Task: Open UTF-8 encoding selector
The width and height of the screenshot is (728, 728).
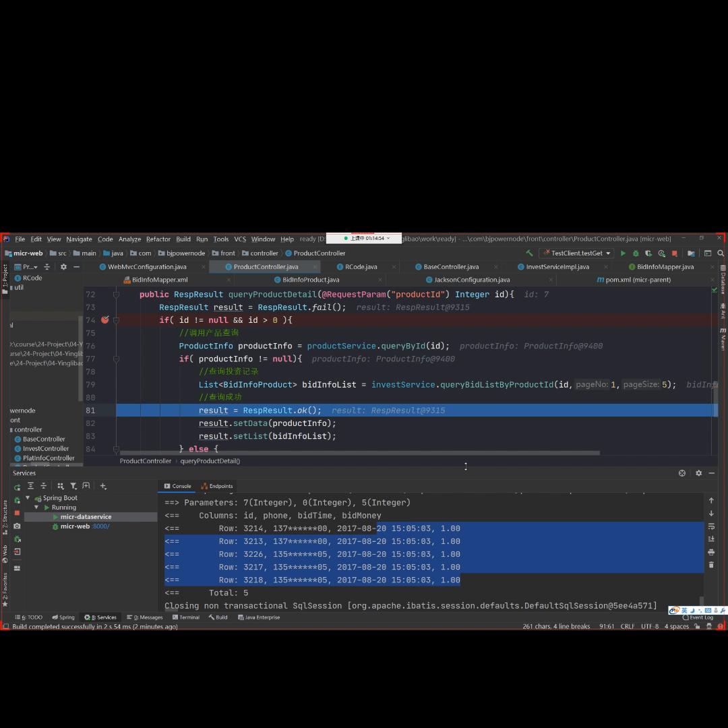Action: (650, 626)
